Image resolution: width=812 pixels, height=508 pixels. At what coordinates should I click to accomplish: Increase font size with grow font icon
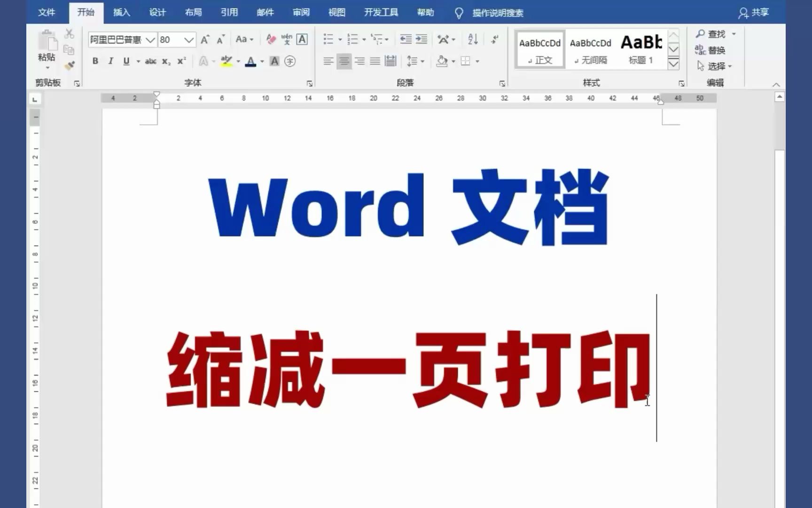205,40
